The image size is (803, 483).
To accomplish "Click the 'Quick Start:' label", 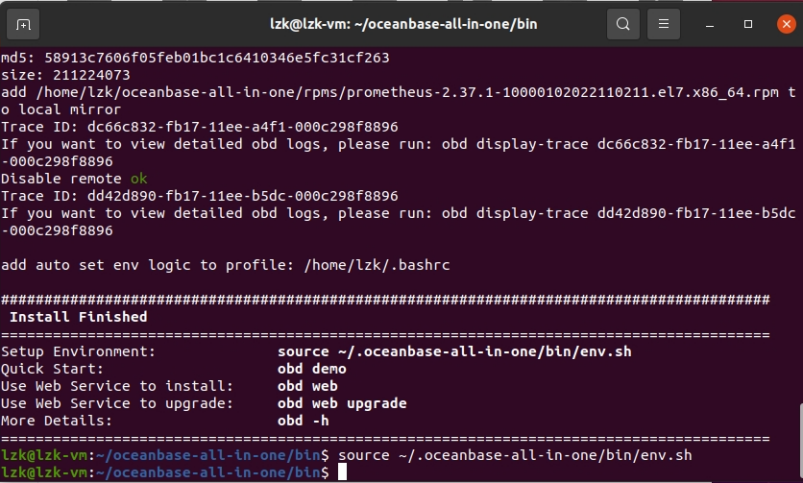I will coord(52,369).
